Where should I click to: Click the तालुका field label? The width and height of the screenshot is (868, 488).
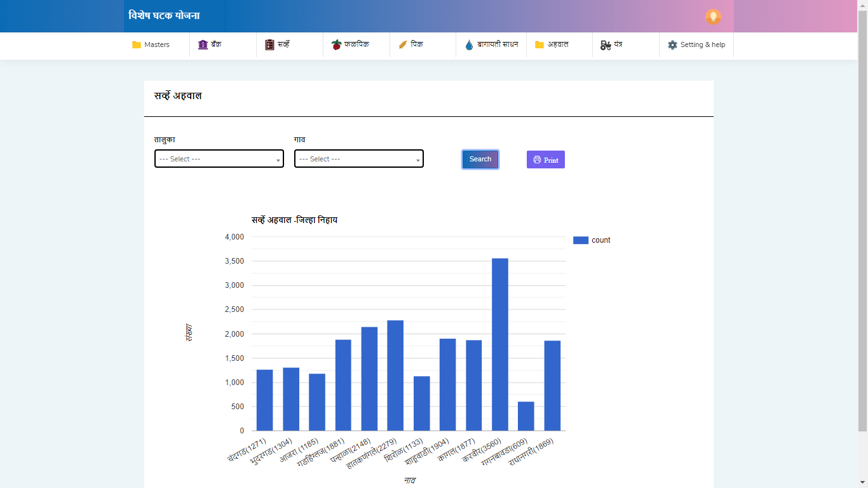[x=165, y=139]
